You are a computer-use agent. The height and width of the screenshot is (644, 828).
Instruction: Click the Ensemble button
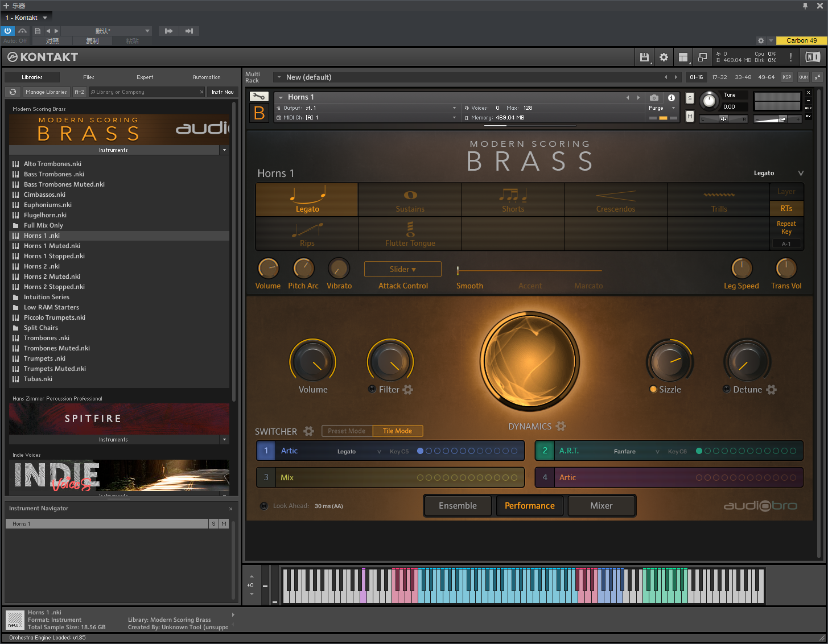(x=457, y=505)
